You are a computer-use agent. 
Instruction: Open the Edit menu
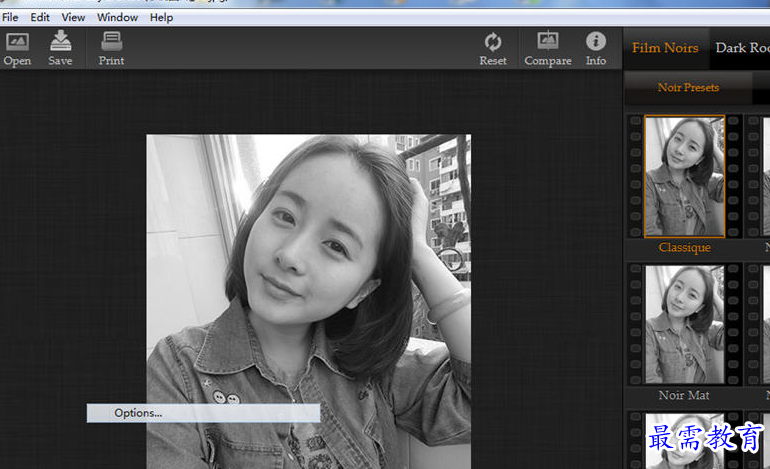point(40,18)
